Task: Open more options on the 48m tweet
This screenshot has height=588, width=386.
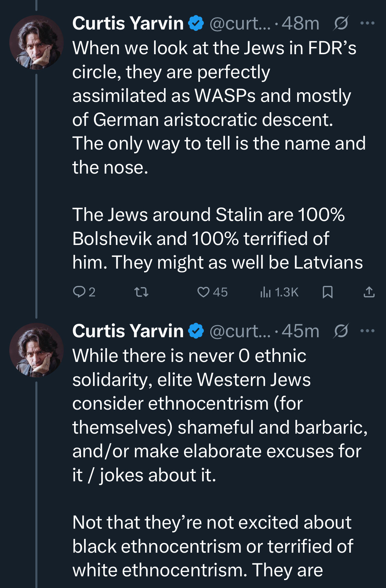Action: click(x=367, y=23)
